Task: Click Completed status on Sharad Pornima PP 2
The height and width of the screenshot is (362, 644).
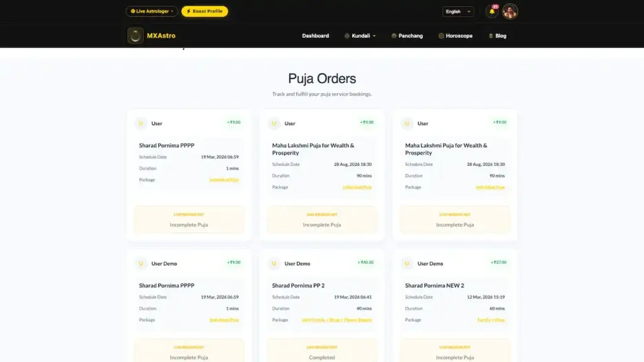Action: click(321, 357)
